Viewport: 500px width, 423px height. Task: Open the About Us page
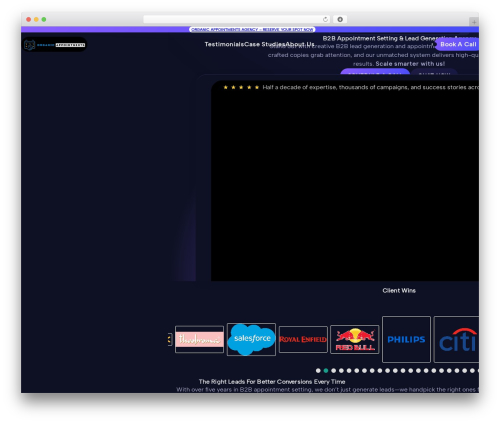coord(300,44)
